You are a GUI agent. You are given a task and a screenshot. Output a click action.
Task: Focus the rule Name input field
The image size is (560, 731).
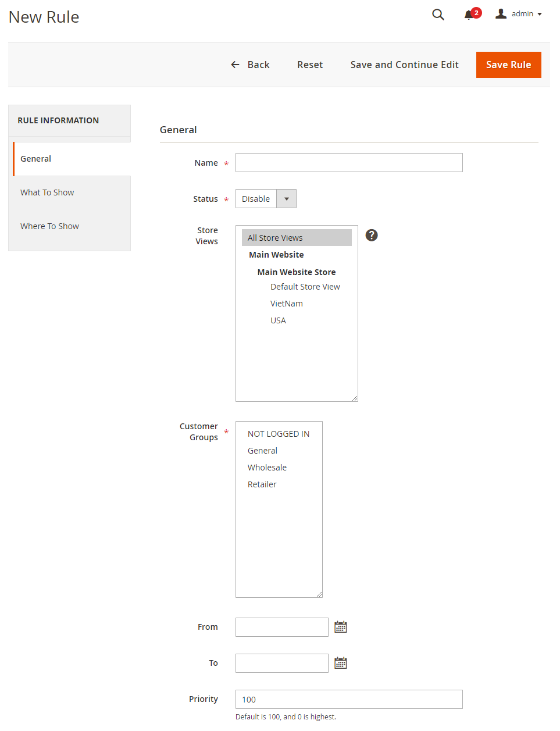[x=349, y=163]
